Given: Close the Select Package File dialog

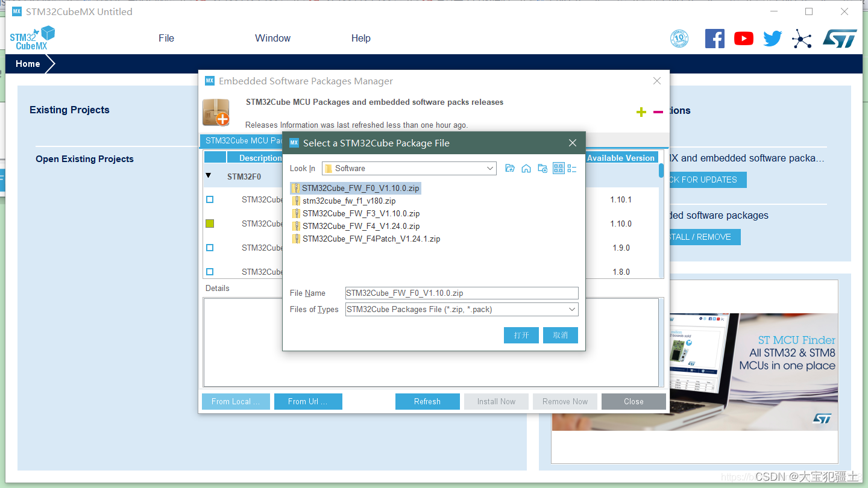Looking at the screenshot, I should [573, 143].
